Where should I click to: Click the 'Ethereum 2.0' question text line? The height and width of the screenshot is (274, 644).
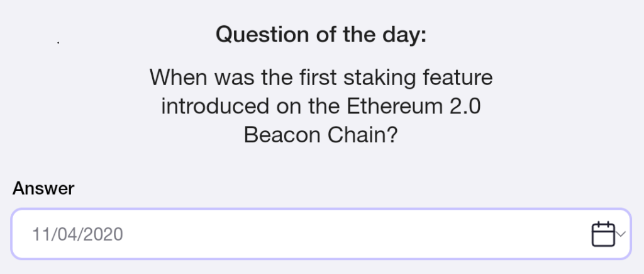coord(321,106)
